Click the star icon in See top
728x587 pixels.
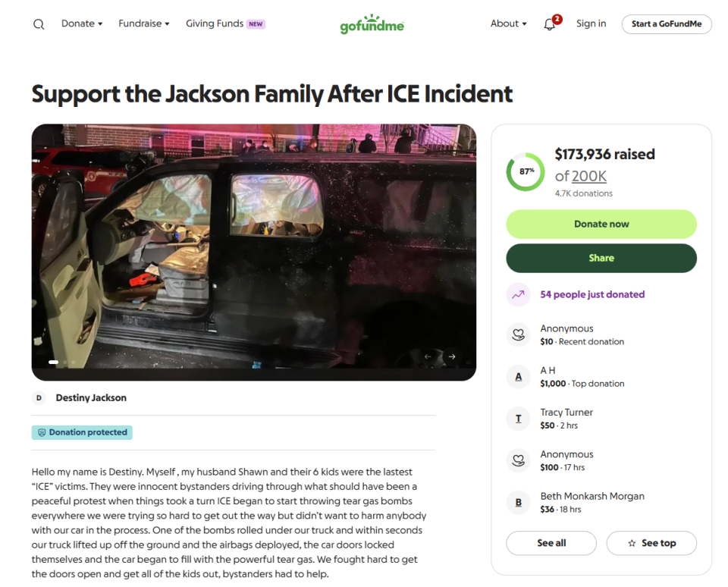click(632, 543)
